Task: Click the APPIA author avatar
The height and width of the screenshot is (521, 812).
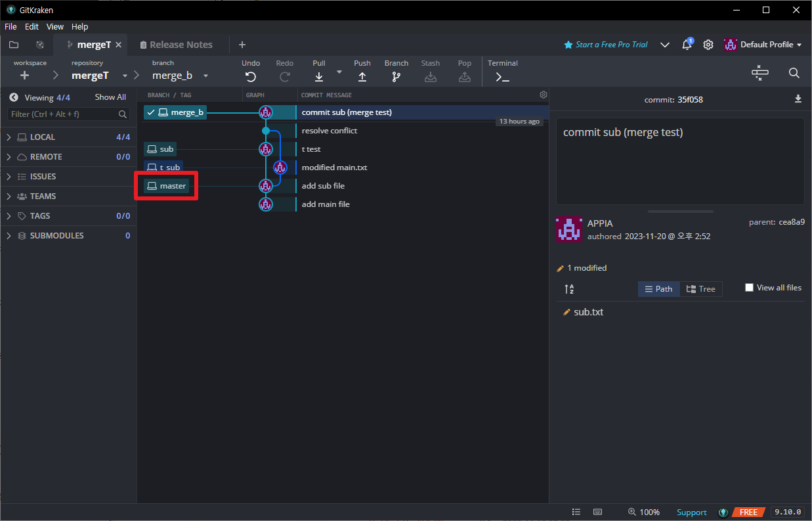Action: coord(569,230)
